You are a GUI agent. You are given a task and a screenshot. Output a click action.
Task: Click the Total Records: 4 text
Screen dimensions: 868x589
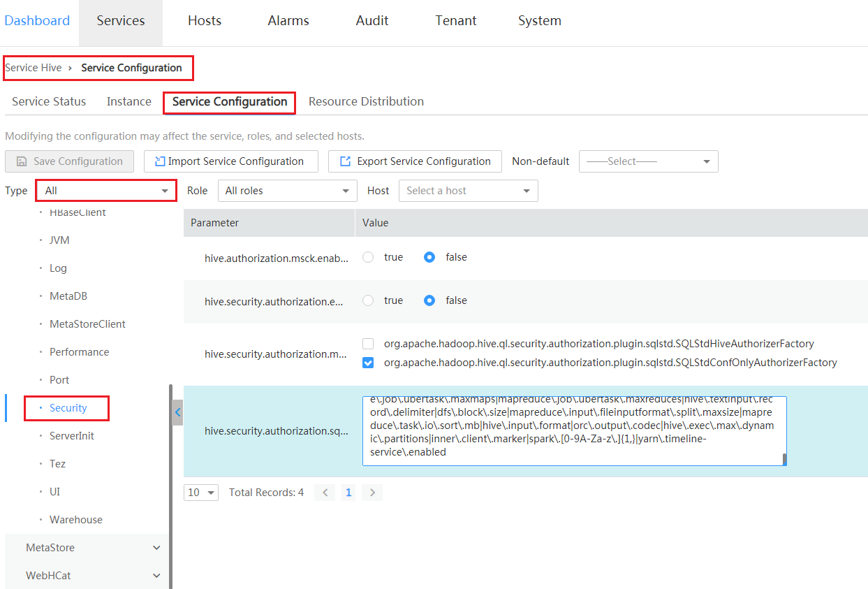266,493
